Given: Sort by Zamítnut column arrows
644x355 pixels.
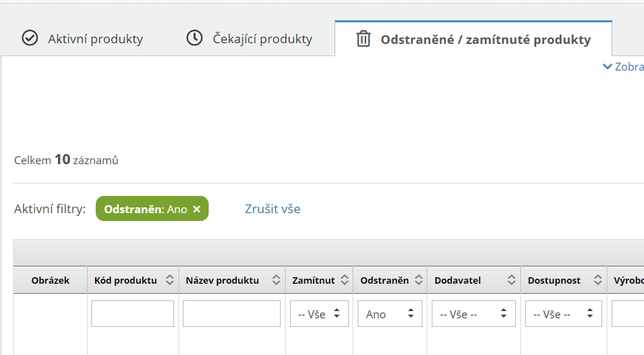Looking at the screenshot, I should tap(344, 280).
